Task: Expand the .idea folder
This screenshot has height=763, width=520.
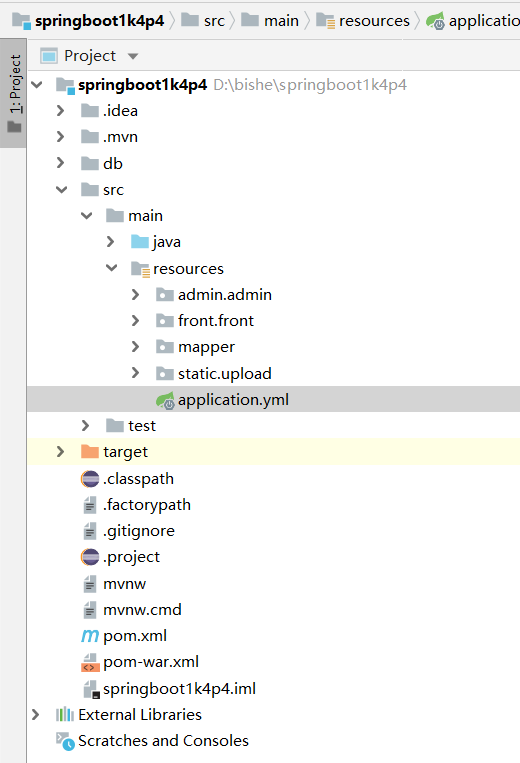Action: pyautogui.click(x=61, y=110)
